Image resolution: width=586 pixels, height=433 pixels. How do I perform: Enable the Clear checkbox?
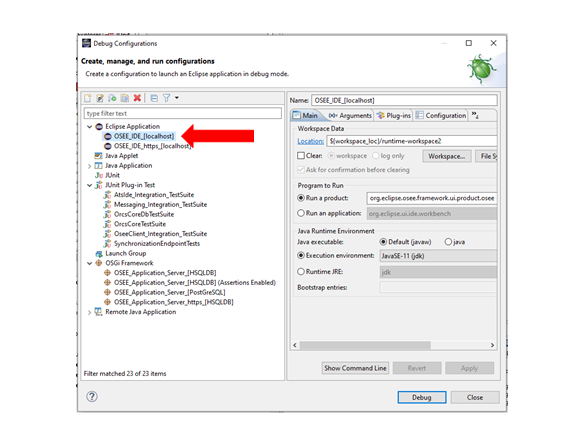click(x=301, y=155)
